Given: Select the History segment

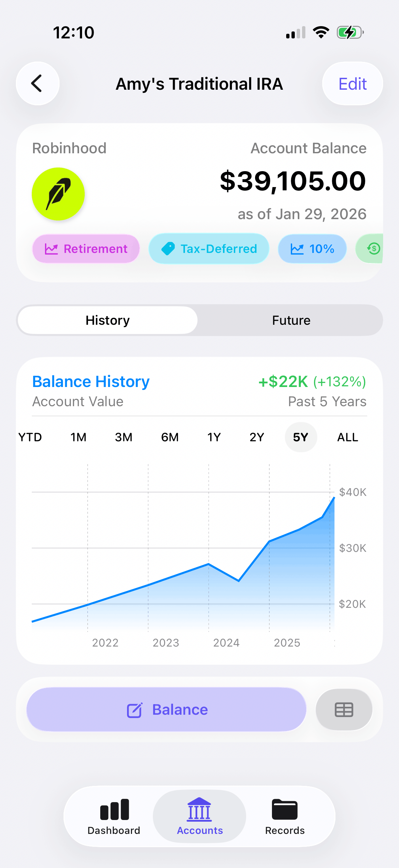Looking at the screenshot, I should pyautogui.click(x=108, y=320).
